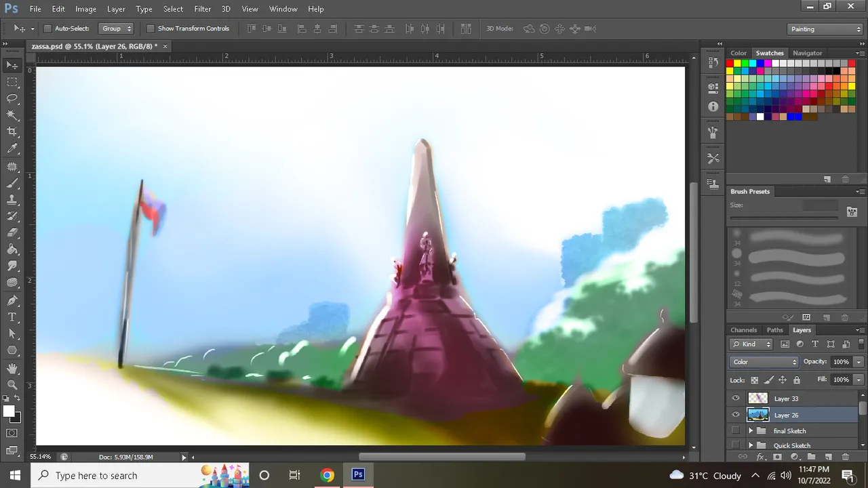This screenshot has width=868, height=488.
Task: Select the Pen tool
Action: click(x=12, y=300)
